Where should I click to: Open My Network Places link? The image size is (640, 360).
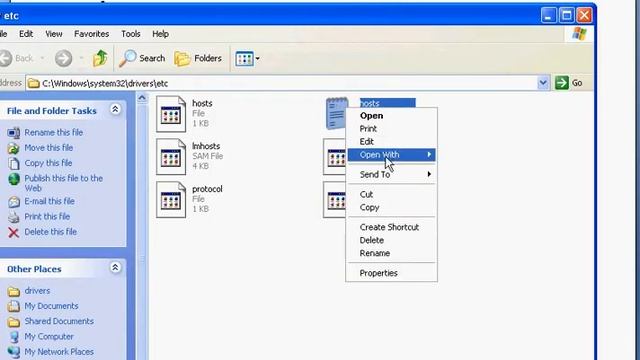[x=59, y=351]
